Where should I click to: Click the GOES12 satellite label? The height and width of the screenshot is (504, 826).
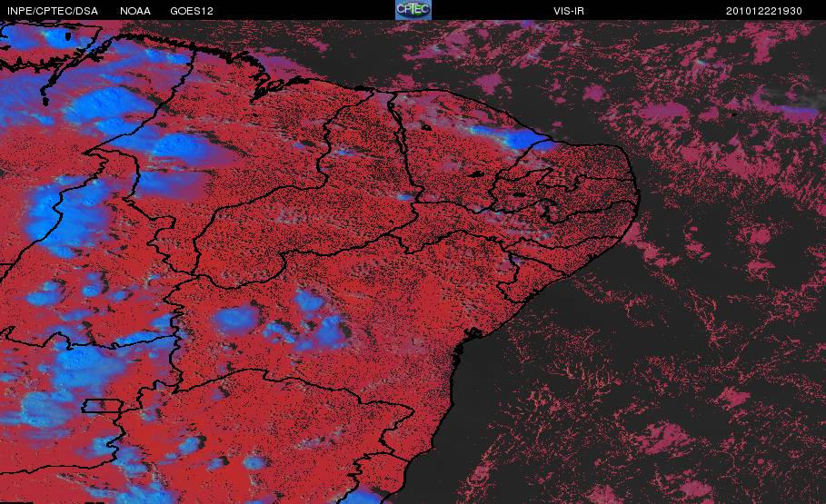[191, 11]
